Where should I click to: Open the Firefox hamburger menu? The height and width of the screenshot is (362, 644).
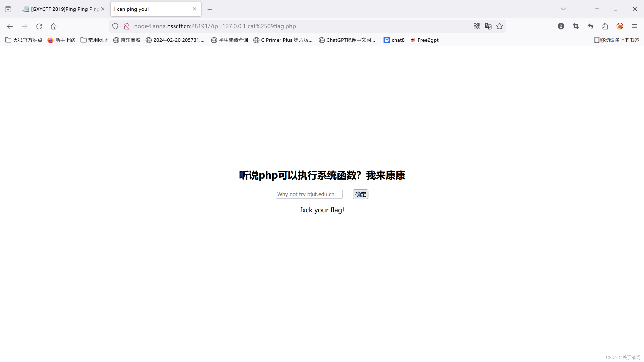tap(634, 26)
